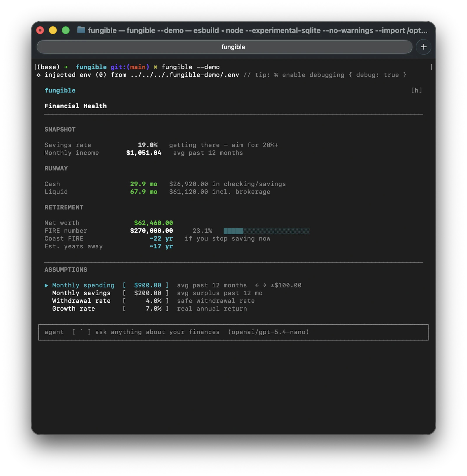Click the agent ask anything prompt box

point(233,332)
